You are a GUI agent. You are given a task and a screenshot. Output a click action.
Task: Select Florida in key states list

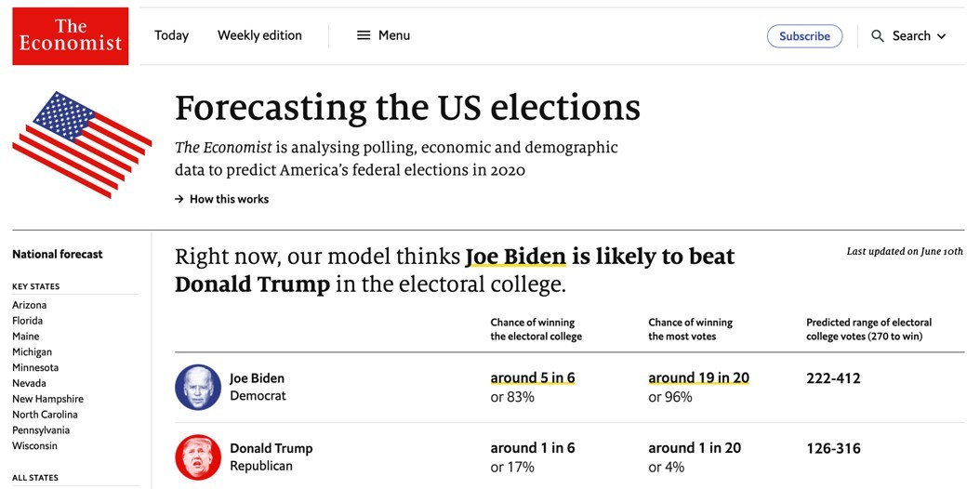coord(27,321)
